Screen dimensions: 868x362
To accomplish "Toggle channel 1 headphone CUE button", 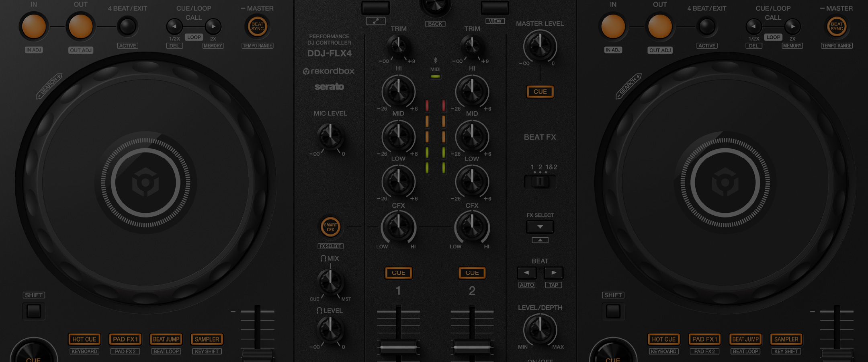I will pos(399,273).
